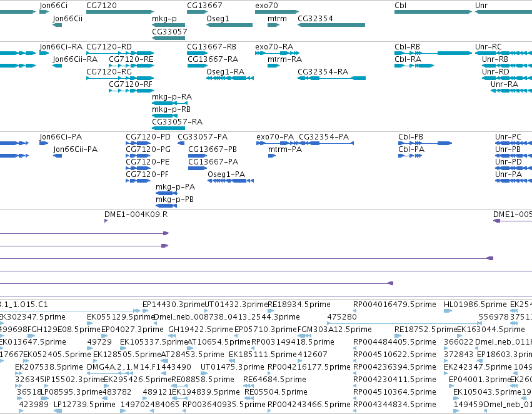Screen dimensions: 532x414
Task: Click transcript Cbl-RA
Action: (x=408, y=59)
